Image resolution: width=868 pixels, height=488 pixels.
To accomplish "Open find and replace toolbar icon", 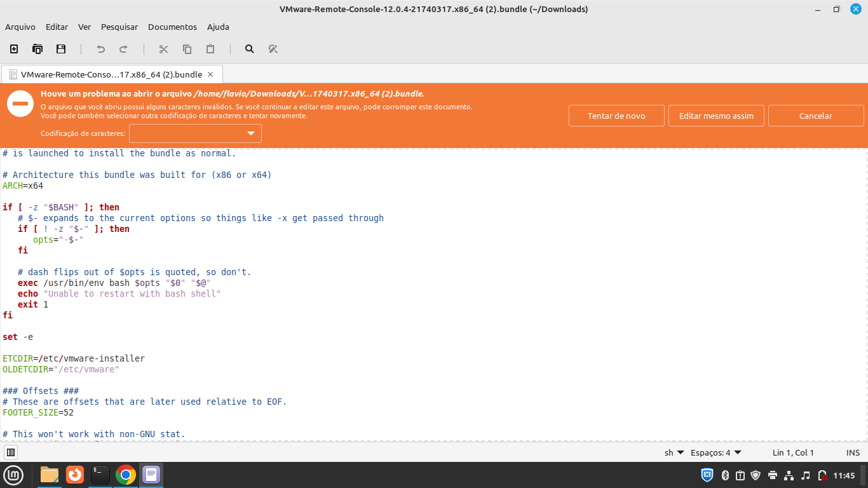I will 273,49.
